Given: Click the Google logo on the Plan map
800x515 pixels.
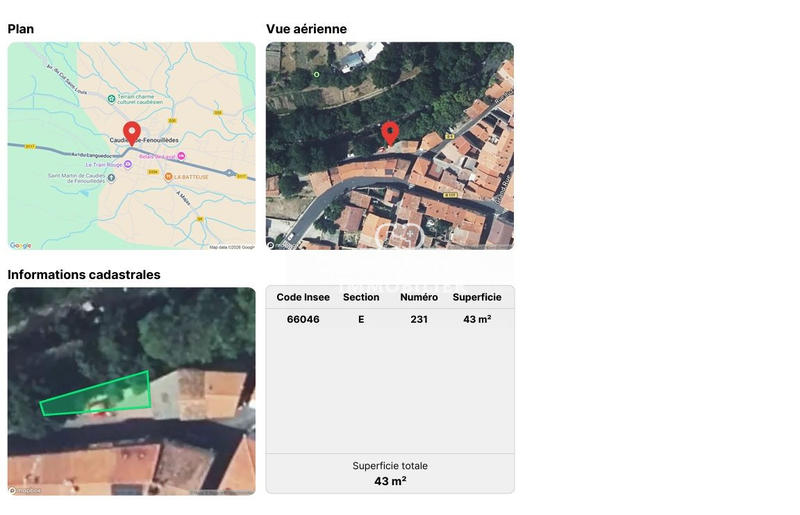Looking at the screenshot, I should (21, 245).
